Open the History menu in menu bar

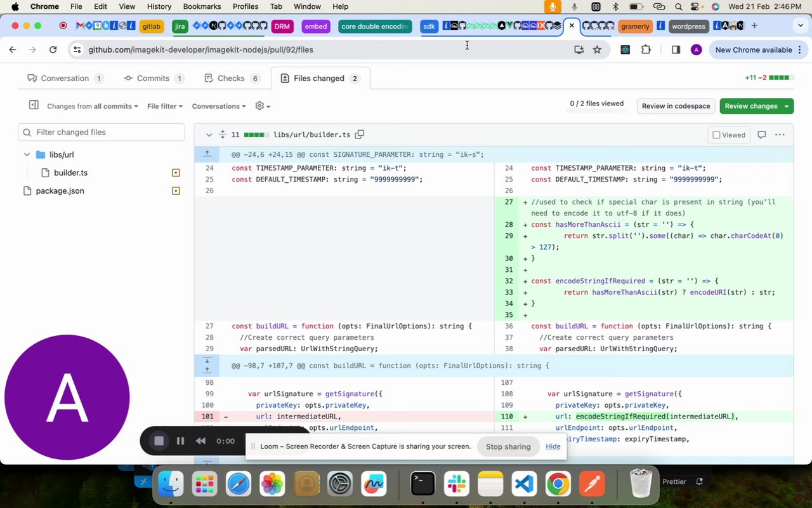point(159,6)
